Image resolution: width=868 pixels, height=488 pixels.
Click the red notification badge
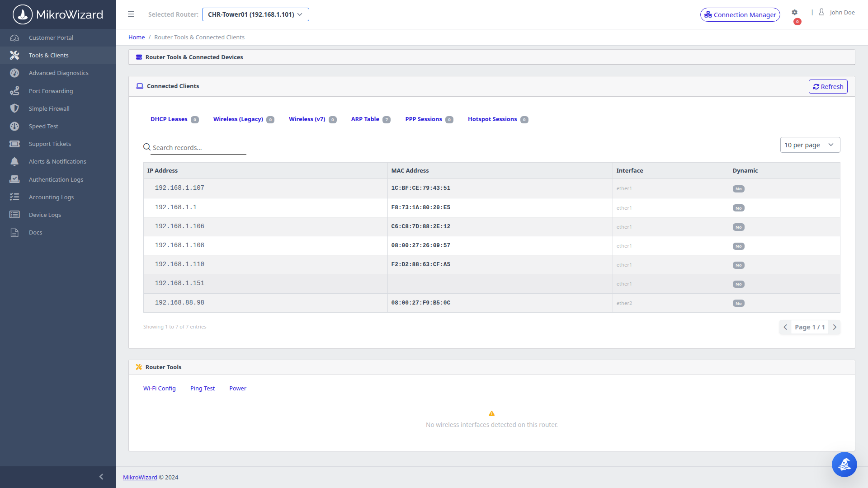797,22
